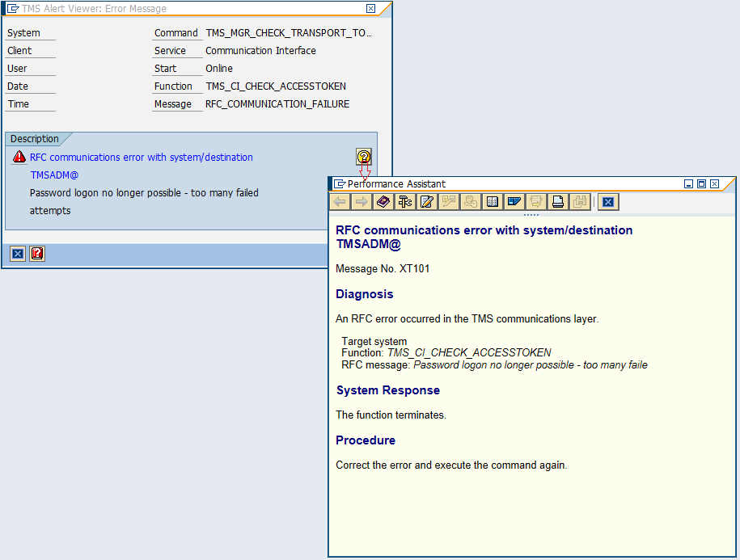Viewport: 740px width, 560px height.
Task: Click the greyed-out authorization keys icon
Action: pyautogui.click(x=470, y=202)
